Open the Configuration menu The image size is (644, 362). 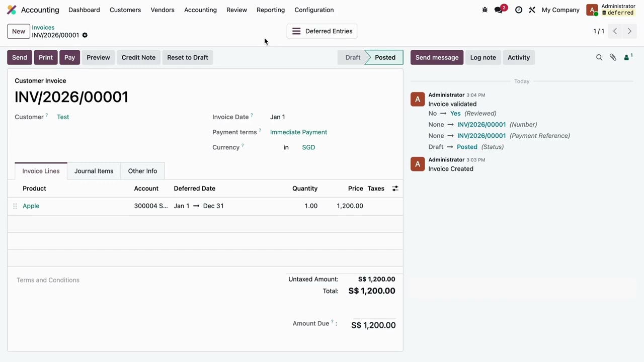click(x=314, y=10)
